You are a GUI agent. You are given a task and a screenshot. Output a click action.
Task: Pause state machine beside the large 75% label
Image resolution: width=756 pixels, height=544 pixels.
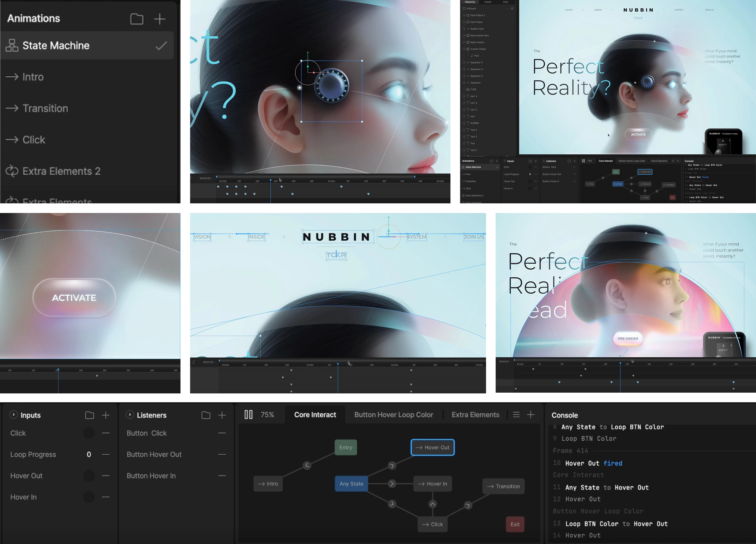coord(249,415)
